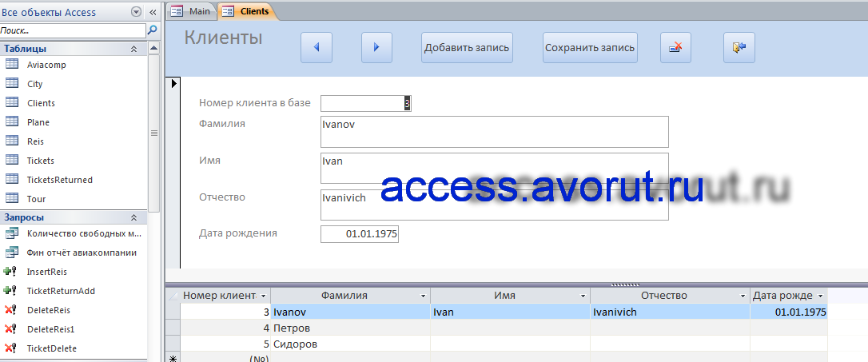Open Tickets table icon
This screenshot has width=868, height=362.
12,161
